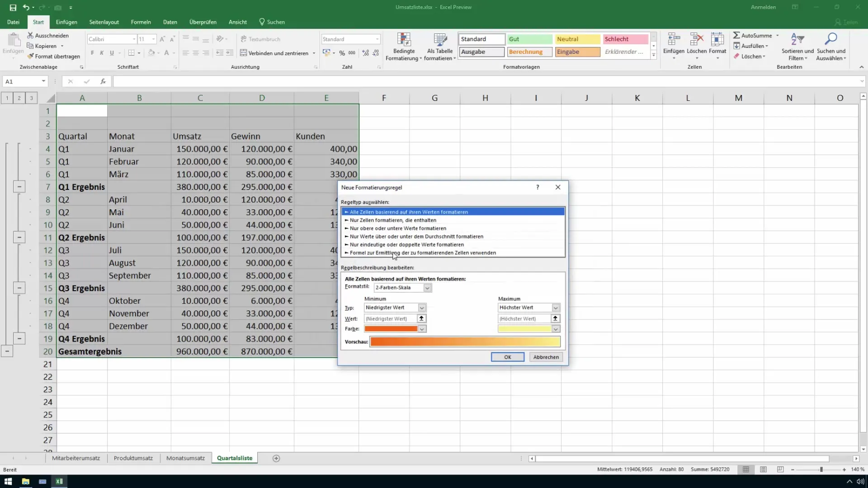868x488 pixels.
Task: Open the font size dropdown
Action: click(154, 39)
